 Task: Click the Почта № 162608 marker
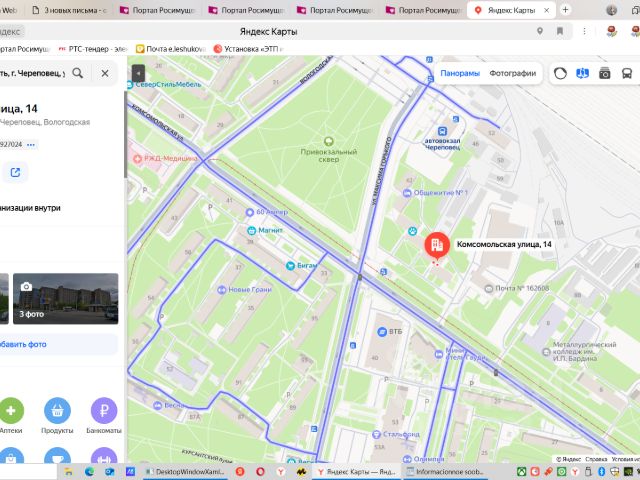click(489, 289)
